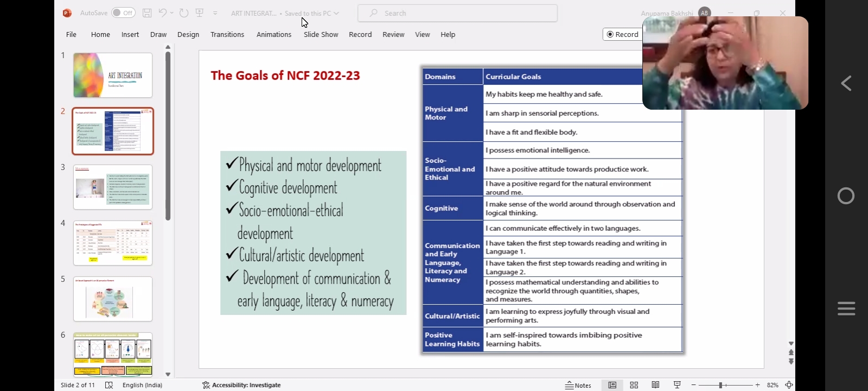
Task: Switch to Reading View icon
Action: 655,385
